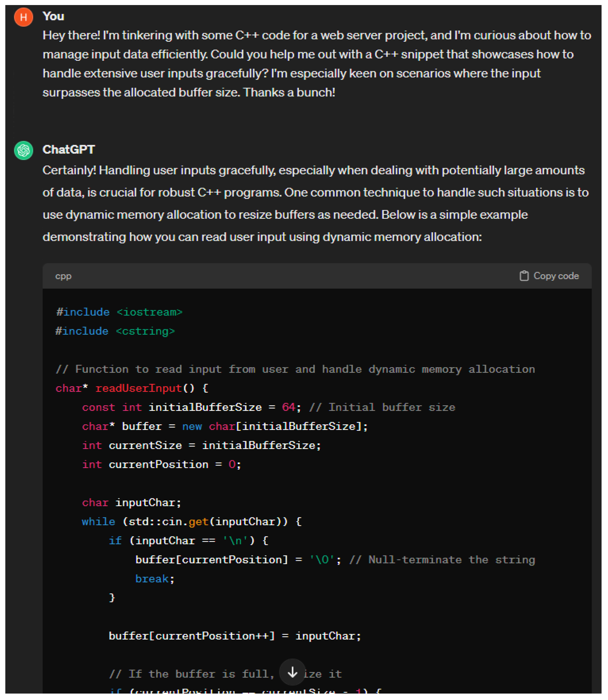The image size is (608, 700).
Task: Click the '#include <cstring>' code line
Action: pos(115,331)
